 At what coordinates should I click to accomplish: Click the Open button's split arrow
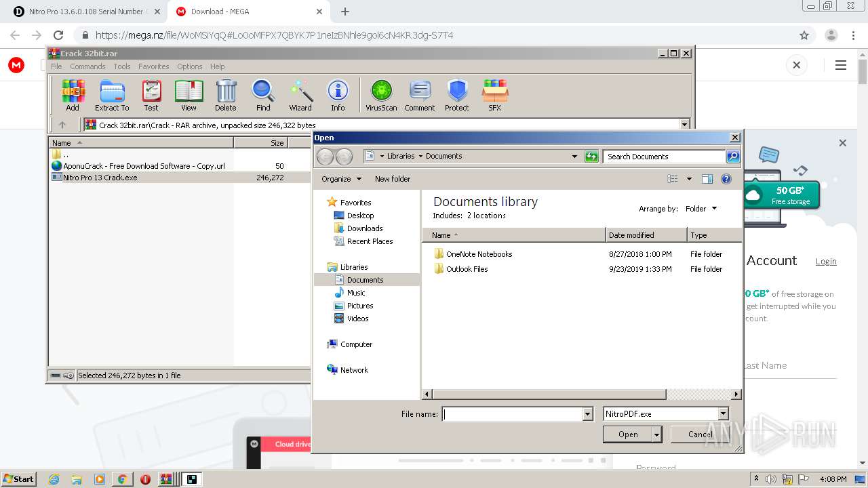656,434
